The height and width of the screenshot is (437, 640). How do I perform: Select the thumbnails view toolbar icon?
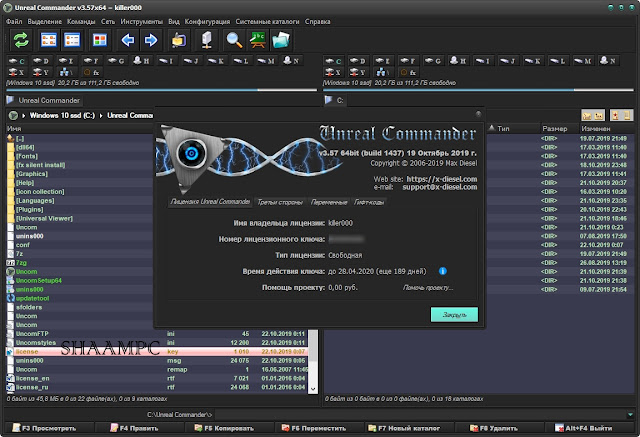click(100, 40)
